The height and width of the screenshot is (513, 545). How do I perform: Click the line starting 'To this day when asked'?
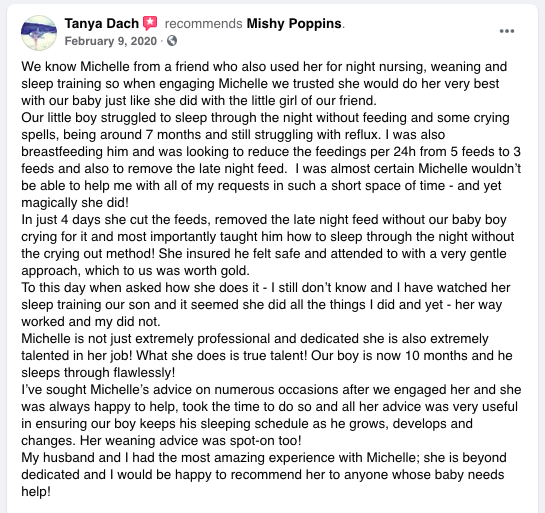click(266, 288)
